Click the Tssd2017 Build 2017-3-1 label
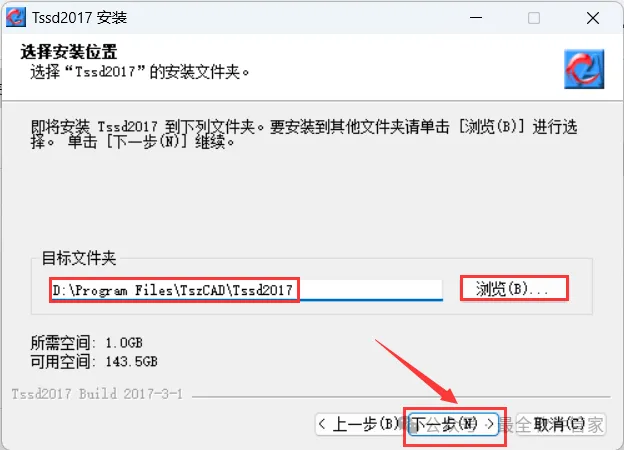 point(97,394)
